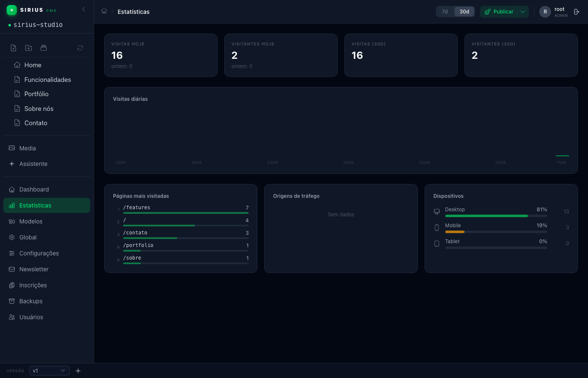
Task: Open the version v1 dropdown
Action: [50, 370]
